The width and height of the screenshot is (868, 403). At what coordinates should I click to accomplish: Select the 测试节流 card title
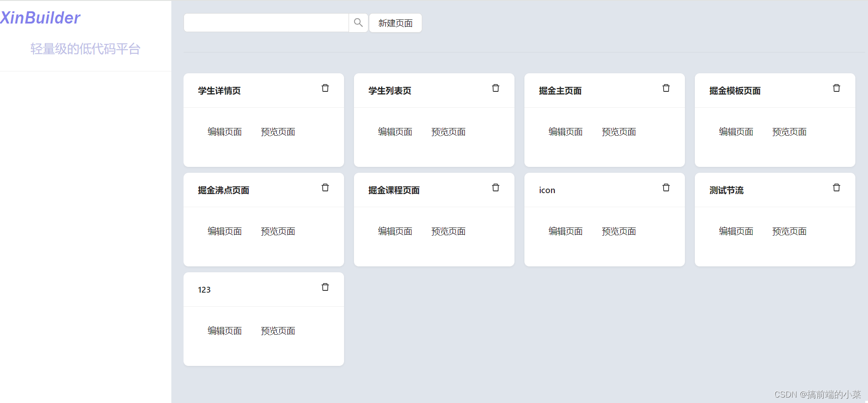[726, 190]
